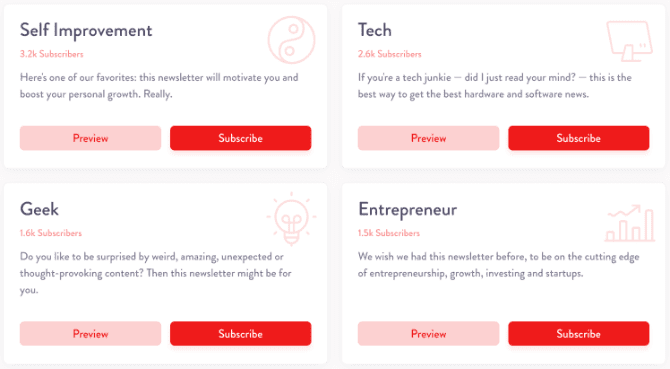
Task: Subscribe to the Self Improvement newsletter
Action: pyautogui.click(x=241, y=138)
